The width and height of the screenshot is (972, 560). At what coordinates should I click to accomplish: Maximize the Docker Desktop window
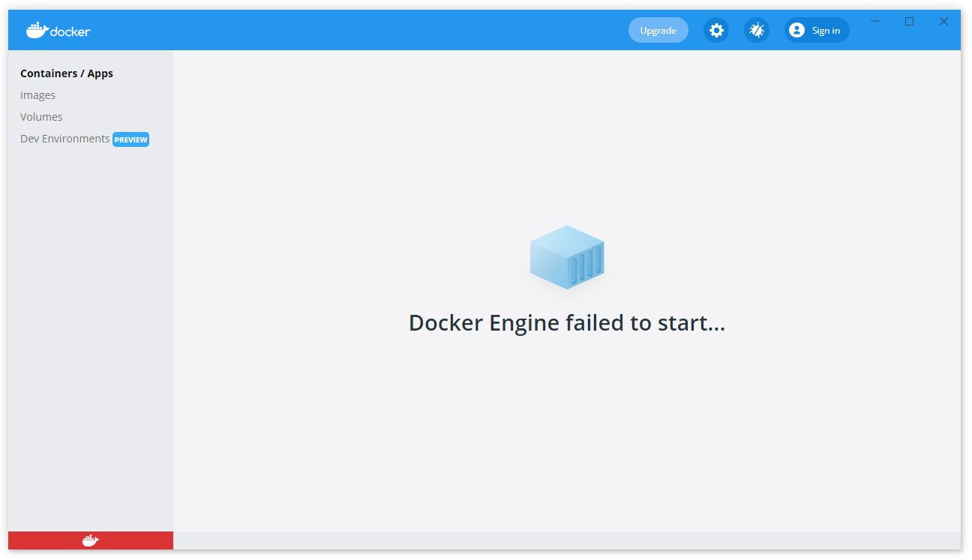(x=909, y=22)
